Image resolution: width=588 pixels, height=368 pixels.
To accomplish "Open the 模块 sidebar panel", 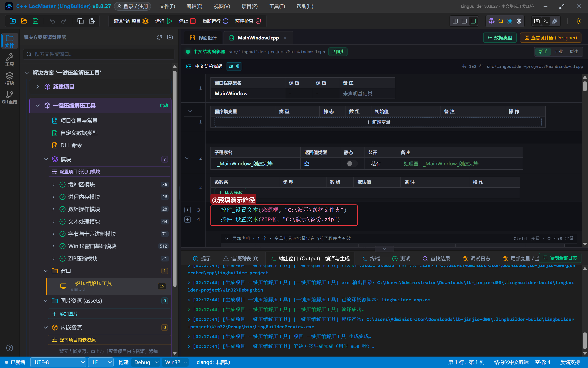I will point(9,79).
